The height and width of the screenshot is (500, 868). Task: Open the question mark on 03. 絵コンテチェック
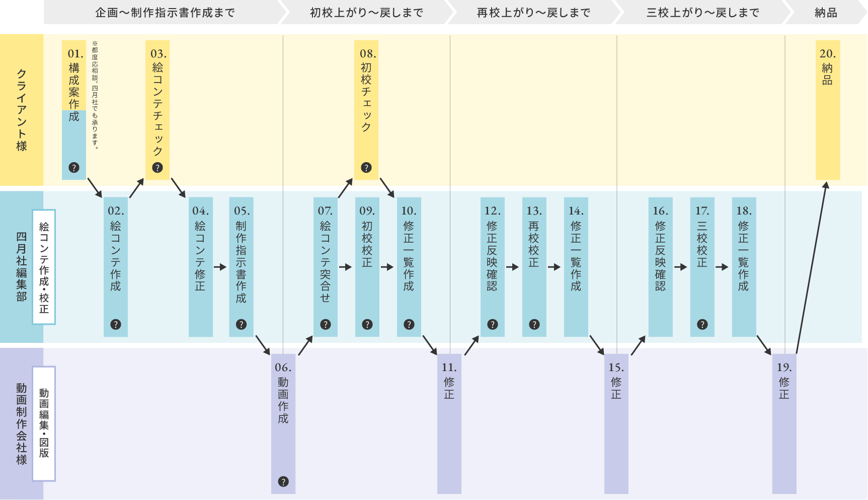click(x=157, y=168)
